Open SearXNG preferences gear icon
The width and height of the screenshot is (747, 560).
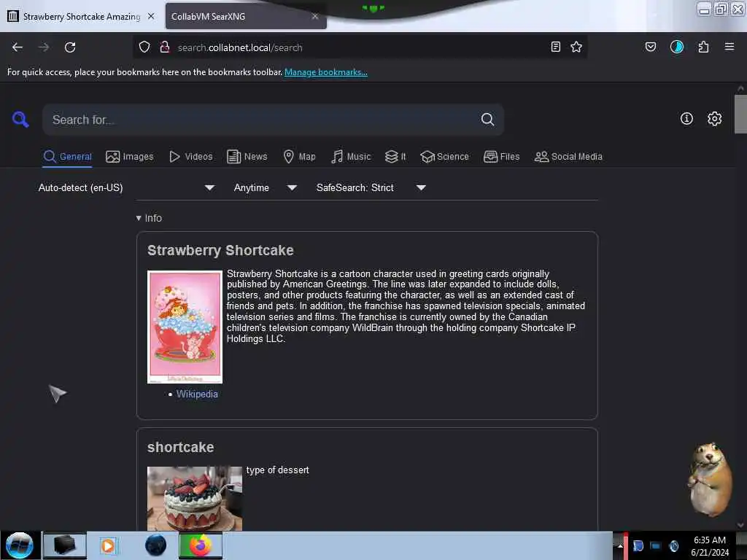point(714,119)
